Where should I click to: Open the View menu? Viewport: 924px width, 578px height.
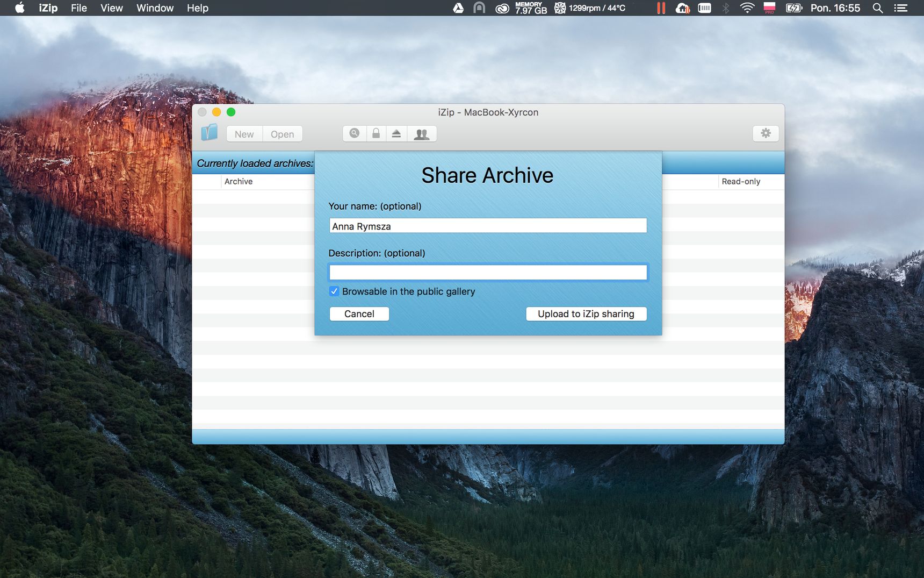[x=112, y=8]
